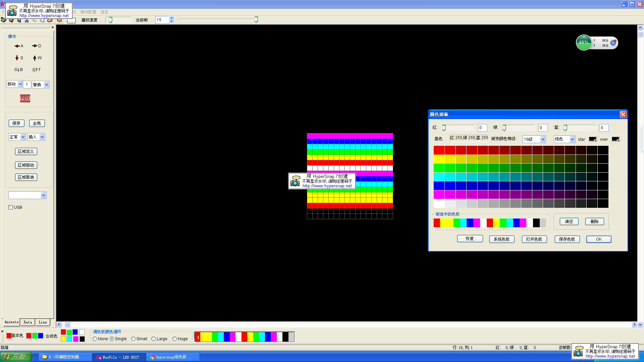
Task: Click the first toolbar icon at far left
Action: tap(4, 20)
